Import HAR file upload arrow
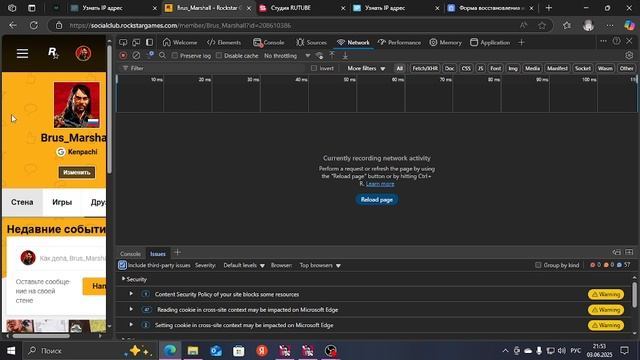This screenshot has height=360, width=640. click(x=332, y=56)
